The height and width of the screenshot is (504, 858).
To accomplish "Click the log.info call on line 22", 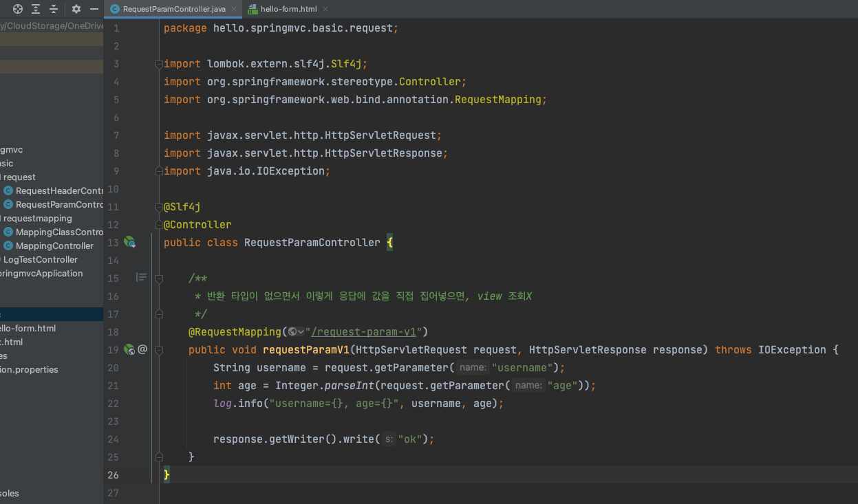I will pyautogui.click(x=237, y=403).
